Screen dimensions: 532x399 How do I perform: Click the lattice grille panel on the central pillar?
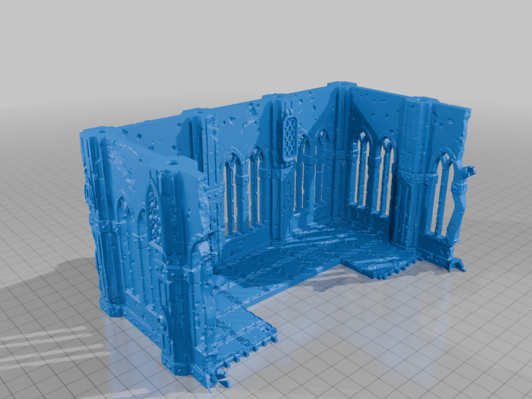pos(290,138)
